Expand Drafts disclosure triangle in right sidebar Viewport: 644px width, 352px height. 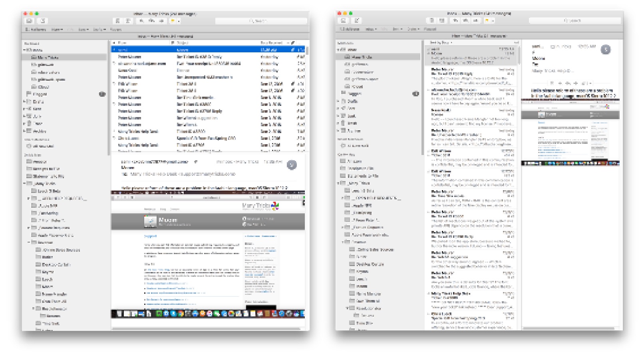pos(338,101)
